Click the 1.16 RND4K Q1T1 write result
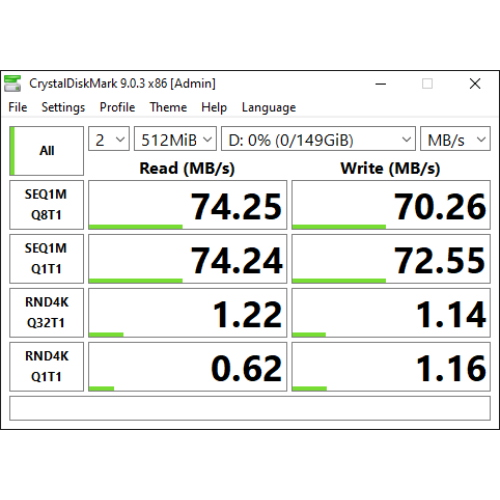This screenshot has height=500, width=500. tap(391, 367)
